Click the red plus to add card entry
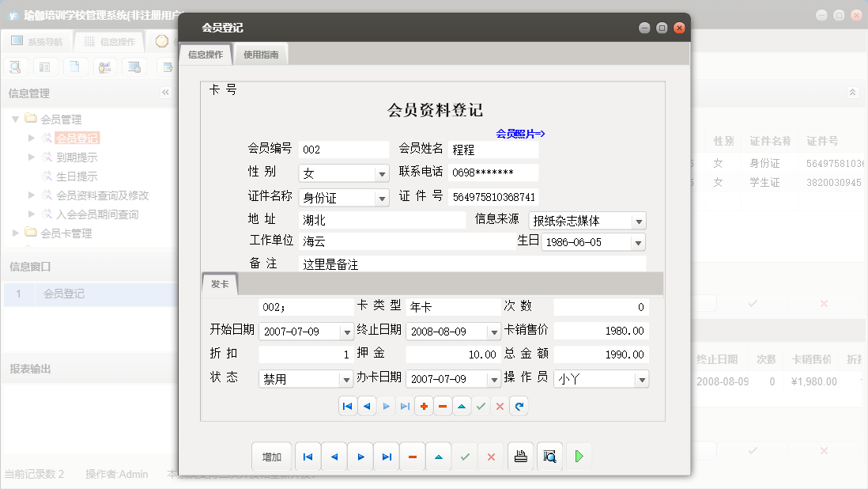This screenshot has height=489, width=868. click(424, 405)
